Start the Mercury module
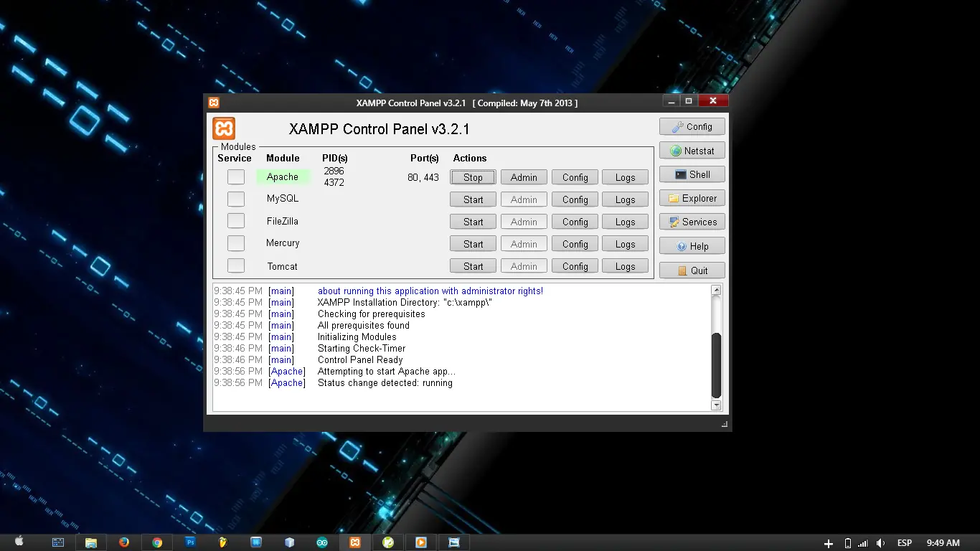Viewport: 980px width, 551px height. pyautogui.click(x=473, y=244)
